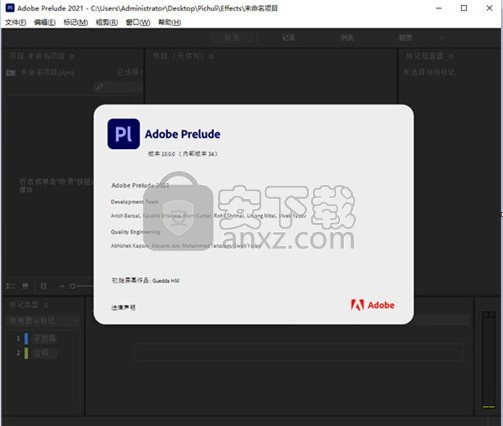Click the Quality Engineering heading text

click(135, 232)
